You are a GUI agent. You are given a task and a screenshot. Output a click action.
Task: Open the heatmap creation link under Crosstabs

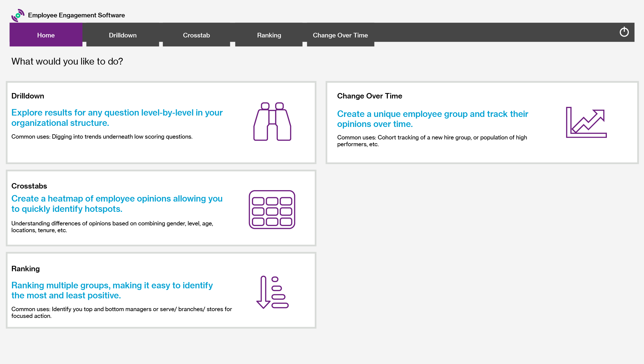point(117,203)
